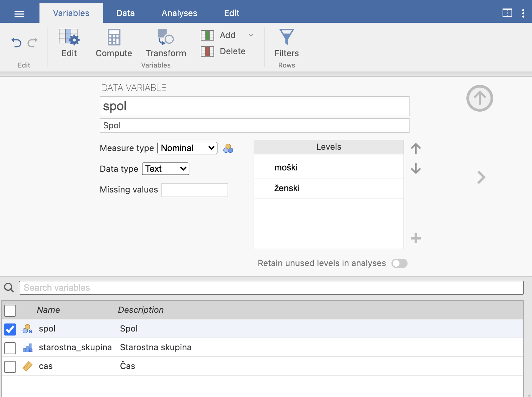Click the Description column header

pyautogui.click(x=141, y=310)
